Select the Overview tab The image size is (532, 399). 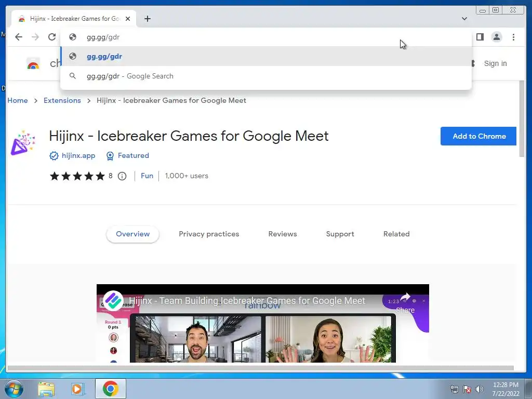132,234
